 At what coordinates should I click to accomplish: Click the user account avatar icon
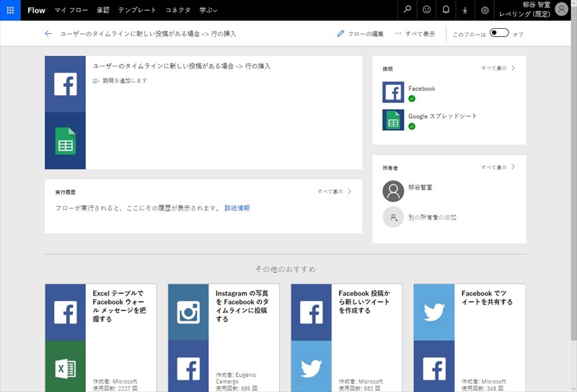pos(561,10)
